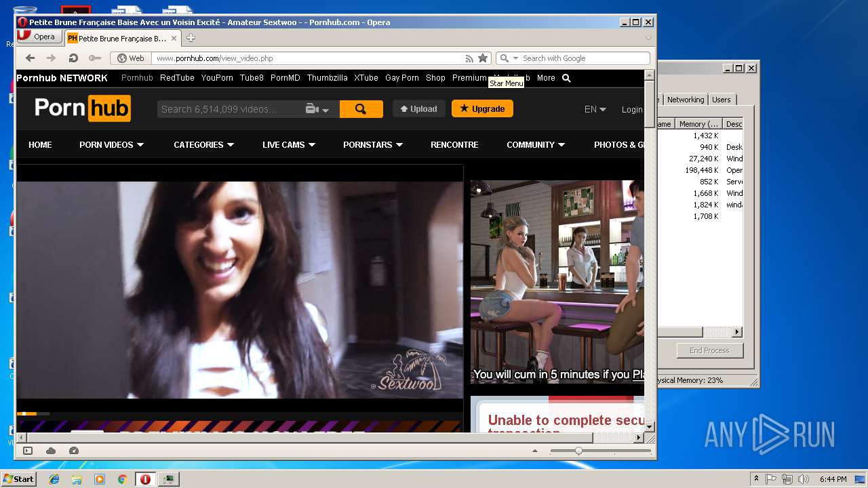Click the Action Center flag tray icon
The image size is (868, 488).
click(771, 479)
